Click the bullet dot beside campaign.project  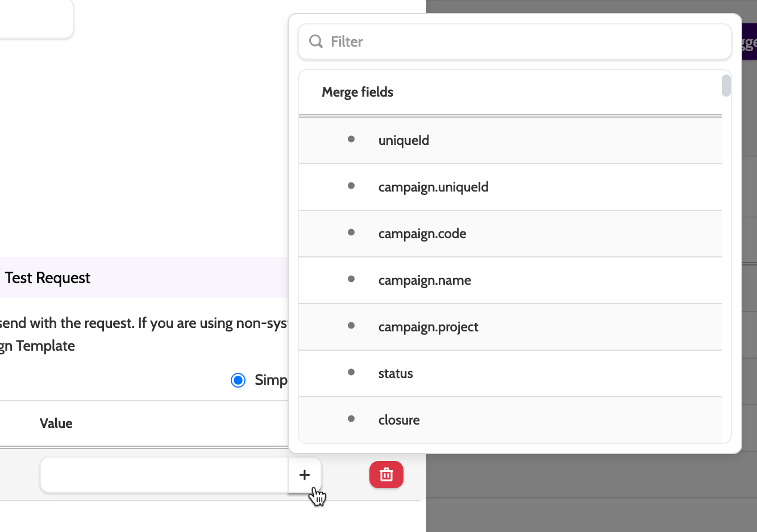pyautogui.click(x=351, y=326)
